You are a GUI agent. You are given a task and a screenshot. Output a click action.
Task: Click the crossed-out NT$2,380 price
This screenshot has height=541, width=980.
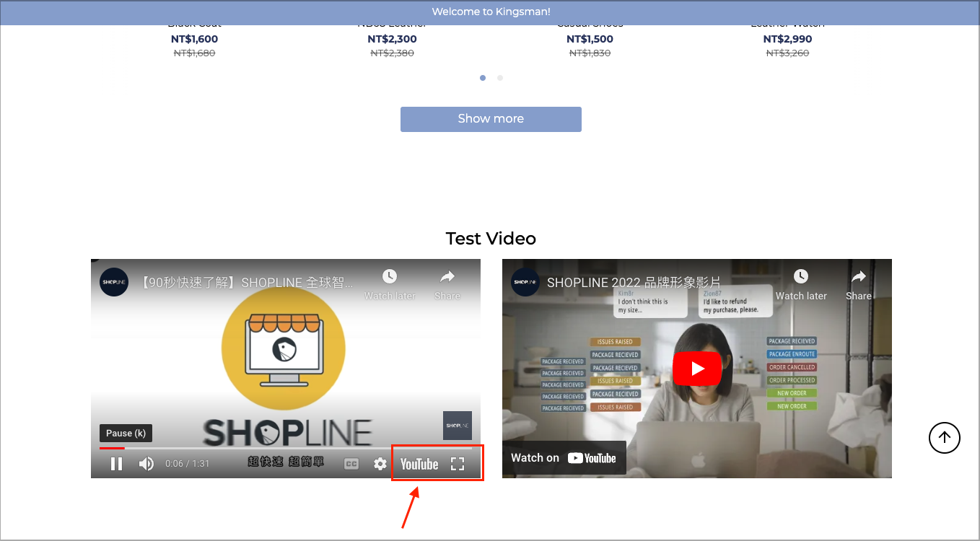[x=392, y=53]
